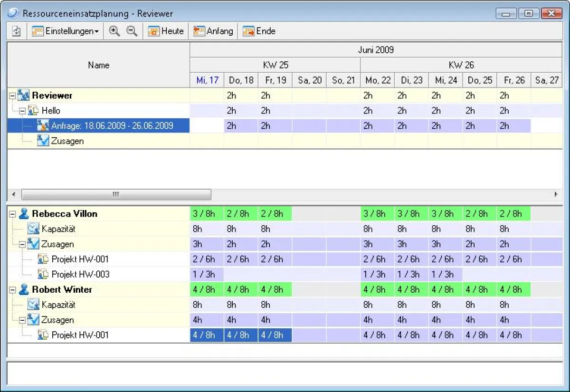
Task: Click the Mi, 17 date column header
Action: pos(207,80)
